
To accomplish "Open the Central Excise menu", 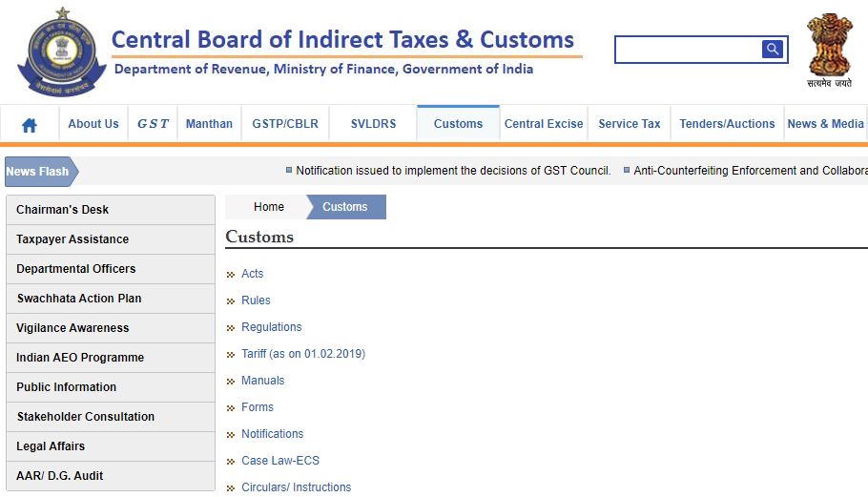I will click(544, 124).
